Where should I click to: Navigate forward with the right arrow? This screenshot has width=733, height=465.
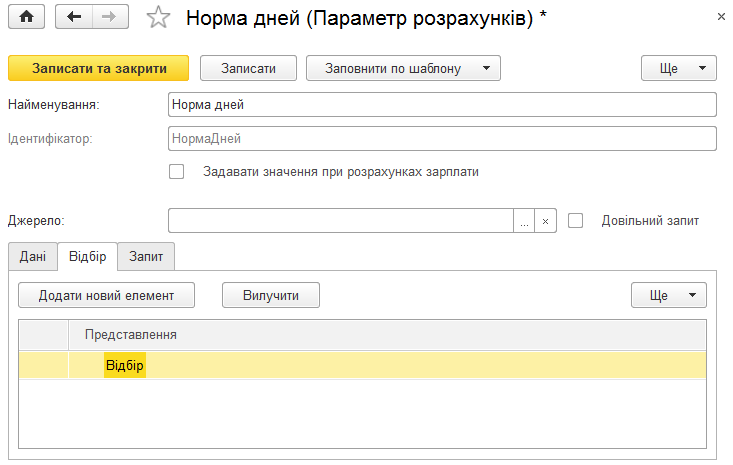[110, 17]
